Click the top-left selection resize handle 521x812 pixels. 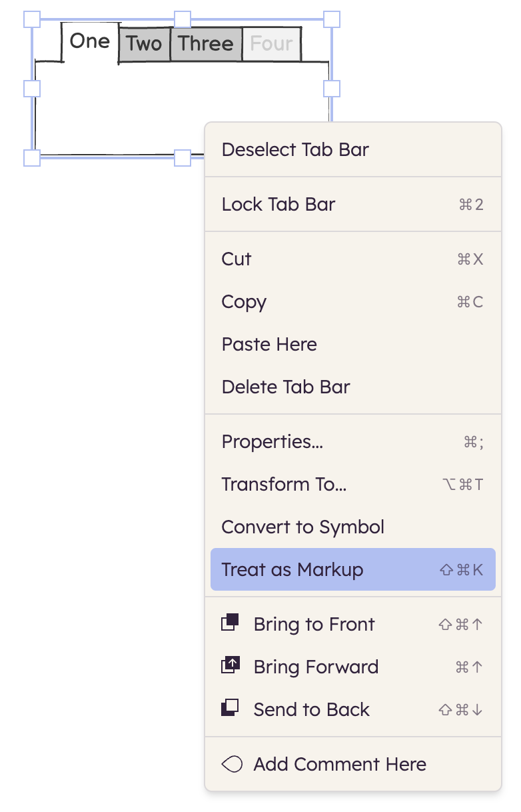click(x=32, y=19)
